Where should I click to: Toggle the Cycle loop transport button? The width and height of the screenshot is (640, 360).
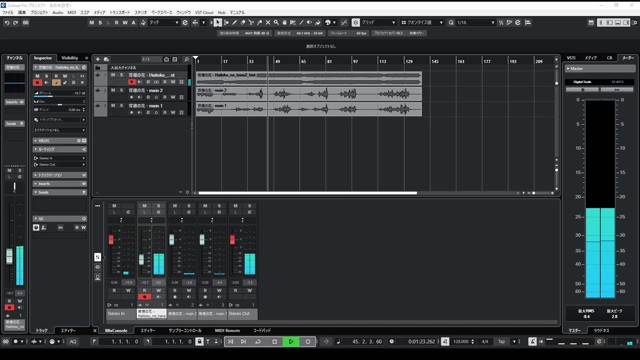pyautogui.click(x=258, y=342)
